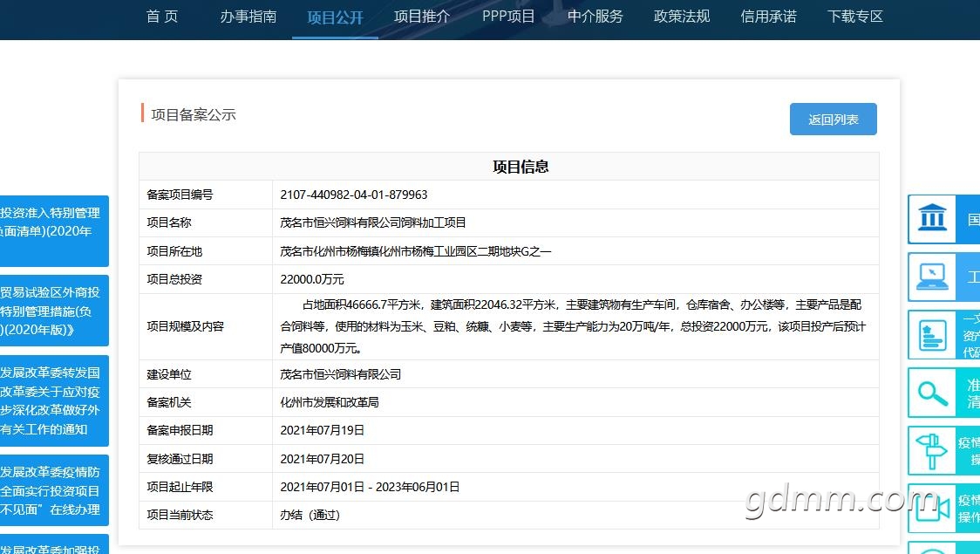Open the PPP项目 menu item
The width and height of the screenshot is (980, 554).
pyautogui.click(x=508, y=17)
